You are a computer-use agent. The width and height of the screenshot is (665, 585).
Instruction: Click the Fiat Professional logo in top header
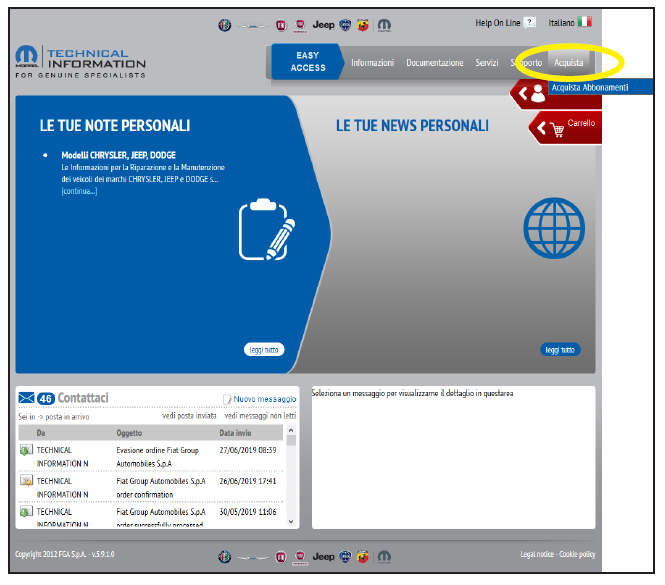coord(300,25)
